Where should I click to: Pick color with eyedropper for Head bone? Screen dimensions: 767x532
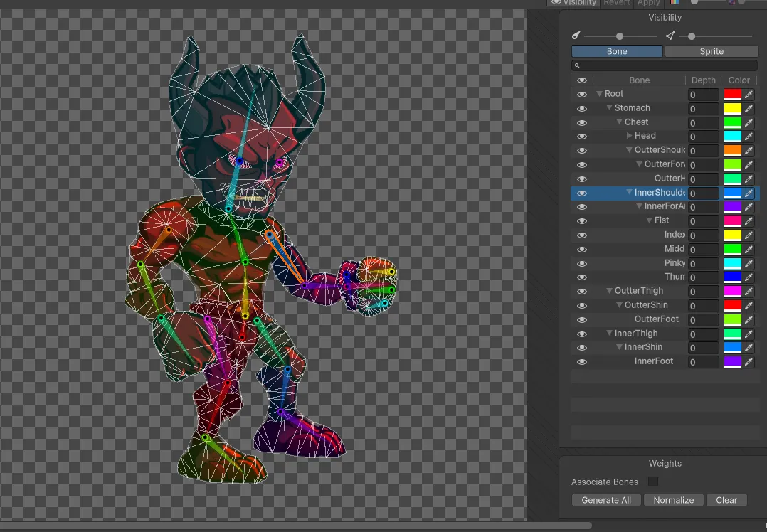pyautogui.click(x=749, y=137)
